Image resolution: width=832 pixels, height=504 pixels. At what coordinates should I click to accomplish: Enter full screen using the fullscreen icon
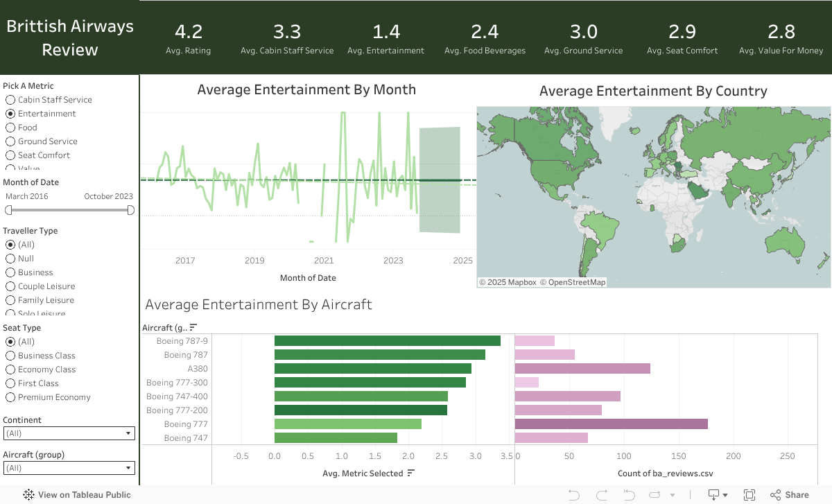pos(749,495)
